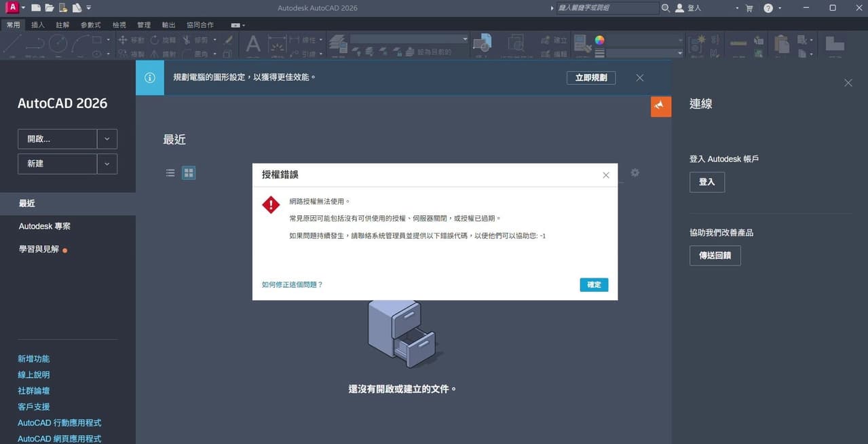Choose the Mirror (鏡射) tool
Viewport: 868px width, 444px height.
pyautogui.click(x=164, y=54)
